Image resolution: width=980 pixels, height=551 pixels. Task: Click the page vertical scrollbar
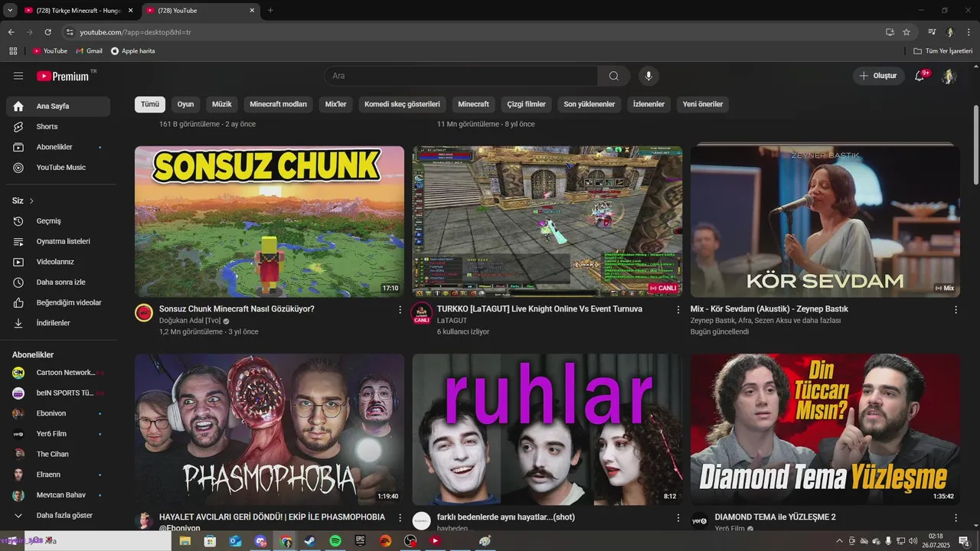click(x=975, y=144)
